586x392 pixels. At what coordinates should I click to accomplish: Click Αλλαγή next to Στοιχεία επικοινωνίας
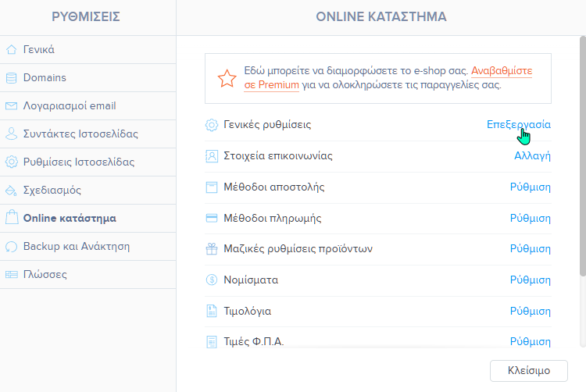click(531, 156)
